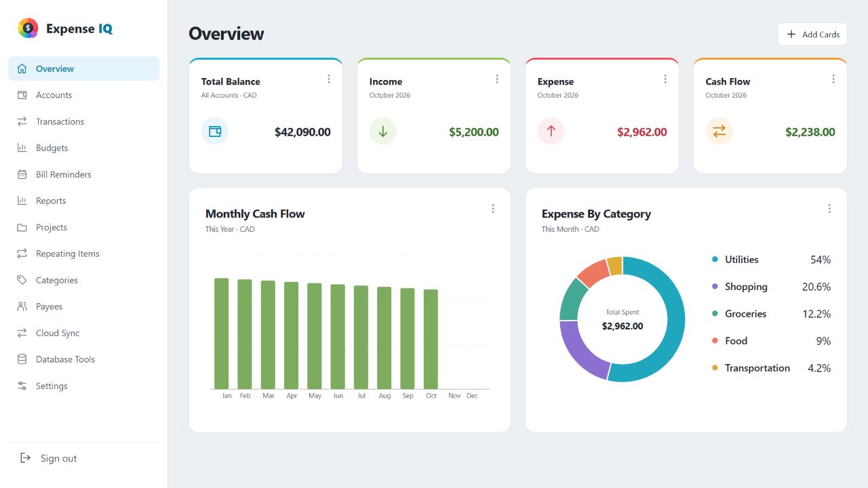This screenshot has width=868, height=488.
Task: Open Cash Flow card three-dot menu
Action: [833, 79]
